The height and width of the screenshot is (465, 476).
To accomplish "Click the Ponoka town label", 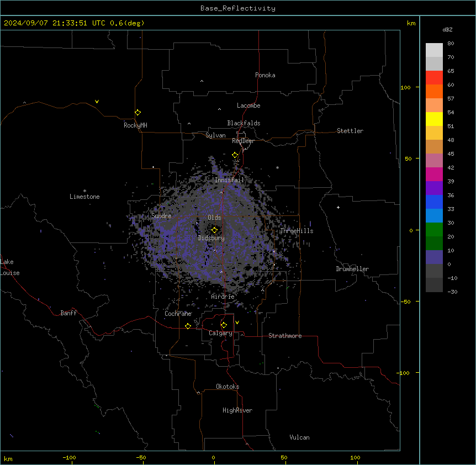I will 265,75.
